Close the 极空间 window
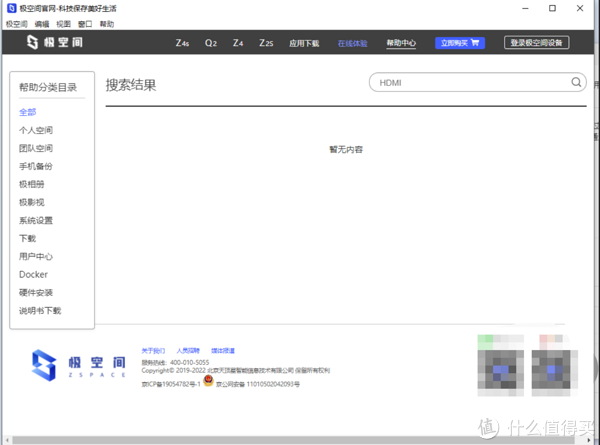600x445 pixels. point(580,8)
